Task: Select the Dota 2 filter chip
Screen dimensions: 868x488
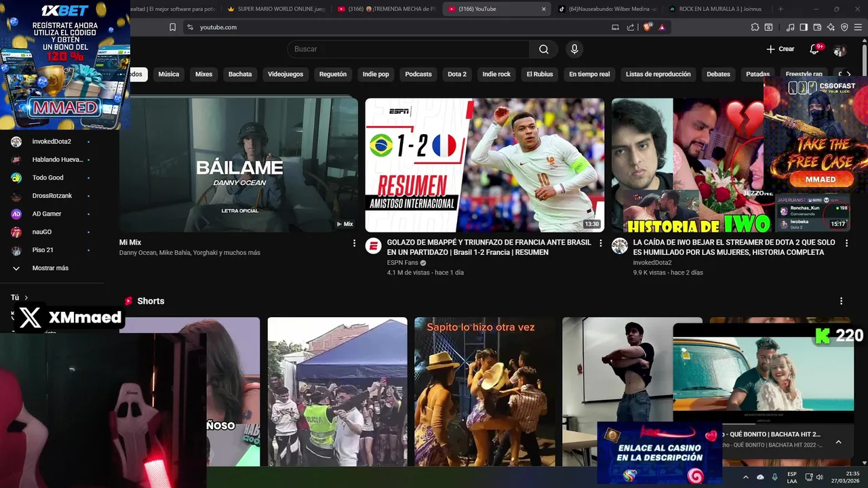Action: 457,74
